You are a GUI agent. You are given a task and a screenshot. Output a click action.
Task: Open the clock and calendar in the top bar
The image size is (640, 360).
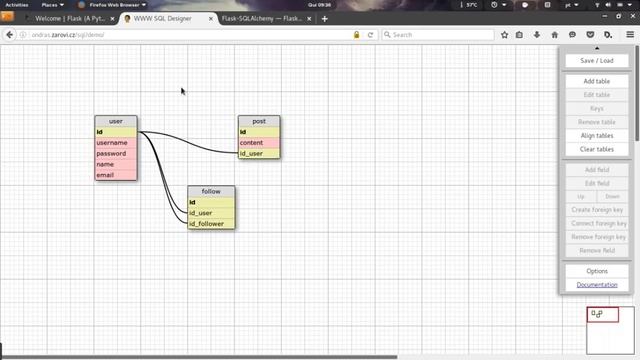[320, 5]
